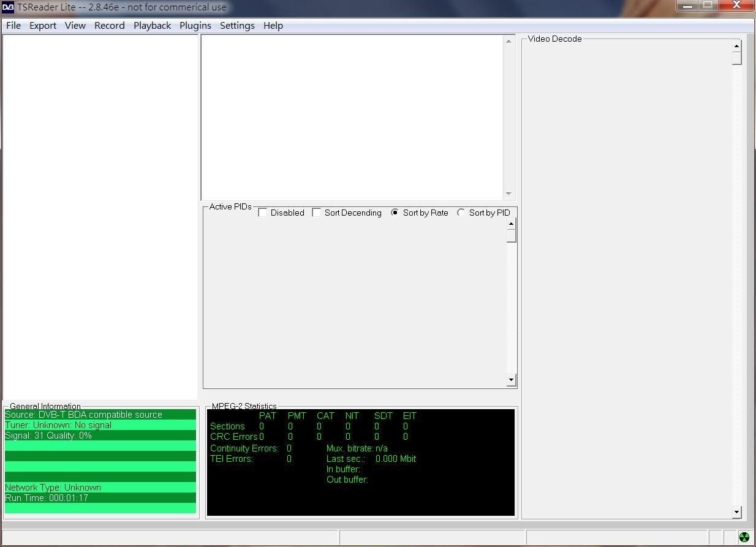The width and height of the screenshot is (756, 547).
Task: Click the 'CRC Errors' row label
Action: tap(233, 437)
